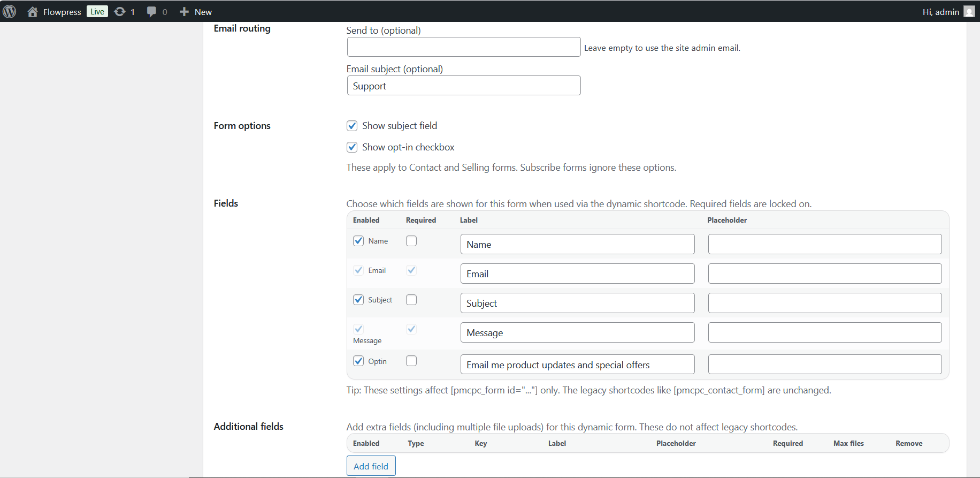Focus the Send to email input

point(464,47)
